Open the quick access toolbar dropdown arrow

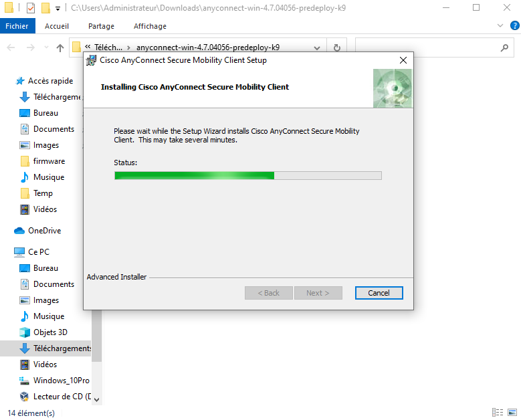pos(58,8)
